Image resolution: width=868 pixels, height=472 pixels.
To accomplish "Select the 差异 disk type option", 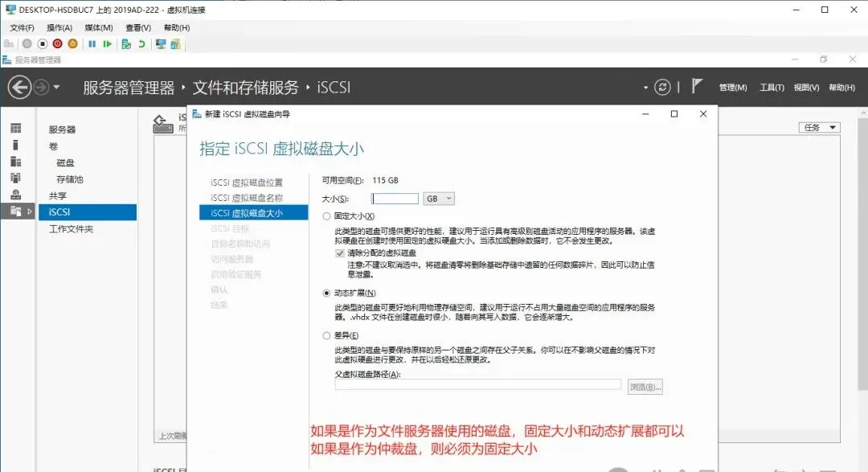I will pyautogui.click(x=327, y=335).
